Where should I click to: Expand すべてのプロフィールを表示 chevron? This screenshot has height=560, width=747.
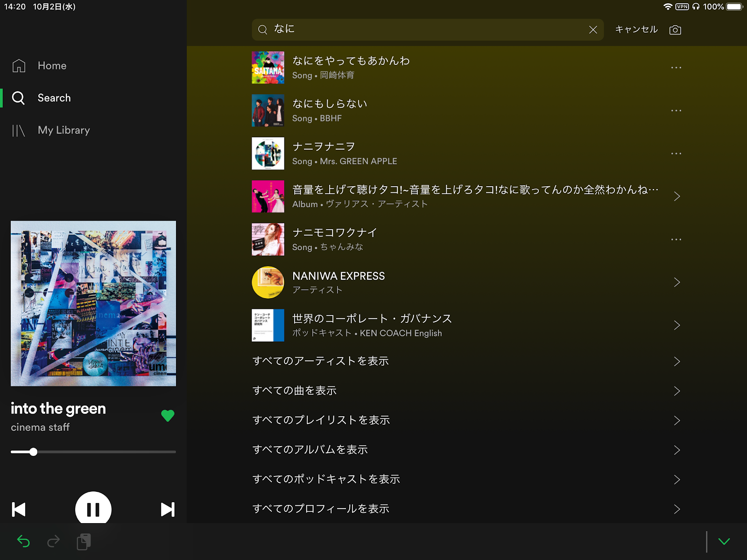677,509
